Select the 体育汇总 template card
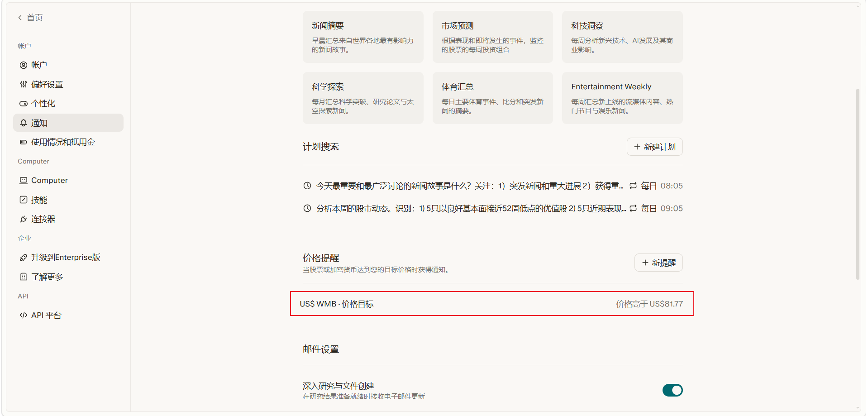 click(492, 98)
